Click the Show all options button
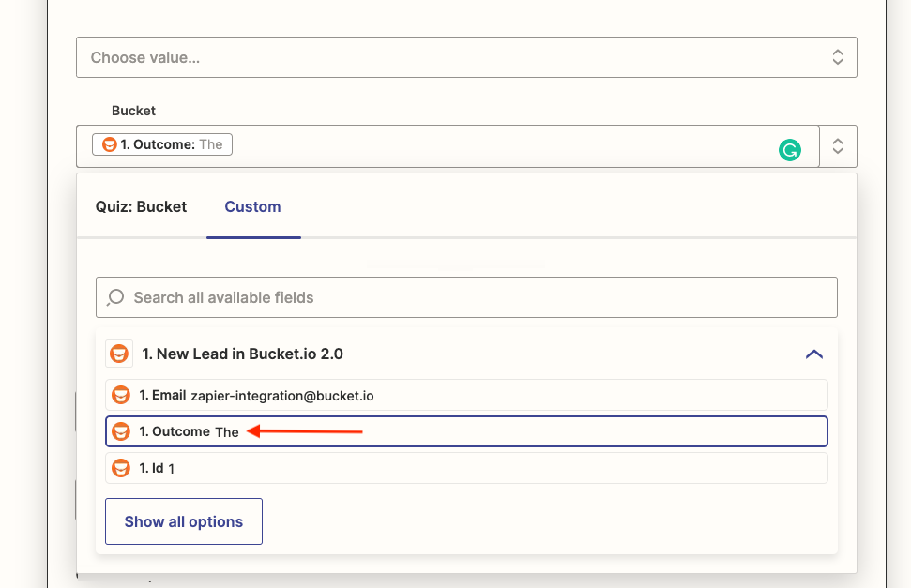 click(184, 521)
